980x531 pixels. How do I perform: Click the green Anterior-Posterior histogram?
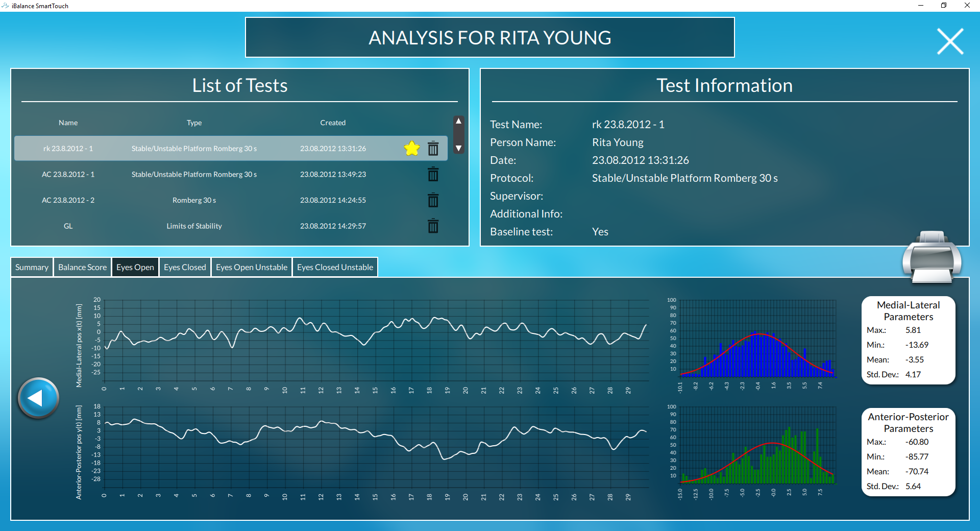pos(758,445)
